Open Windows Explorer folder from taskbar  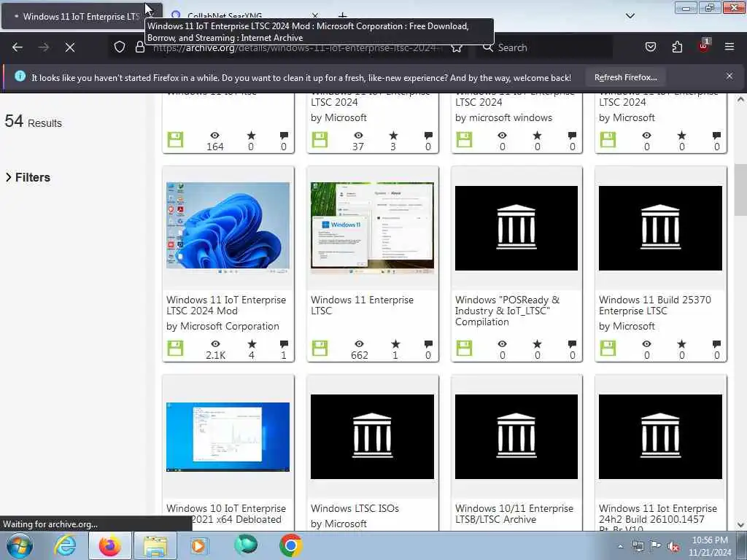(x=155, y=545)
